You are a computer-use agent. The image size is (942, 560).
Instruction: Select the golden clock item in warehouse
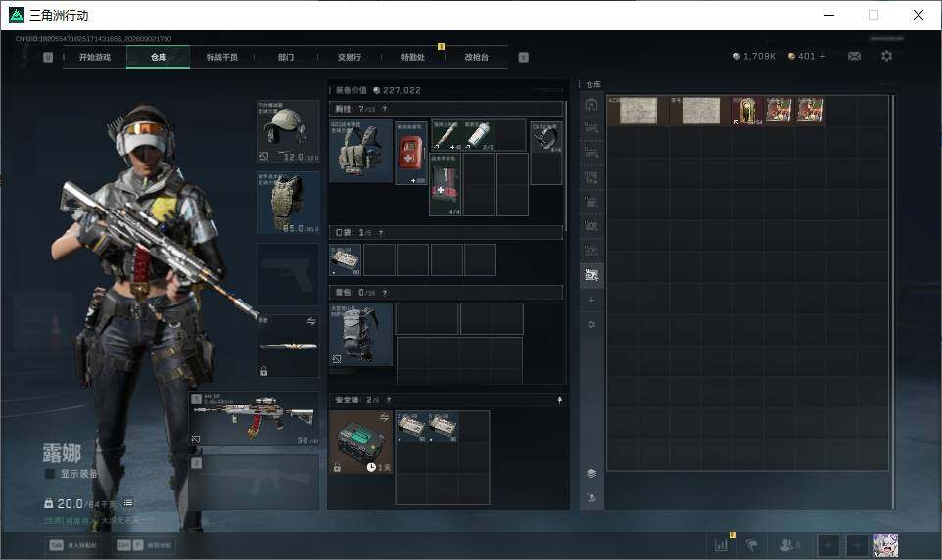pyautogui.click(x=747, y=111)
